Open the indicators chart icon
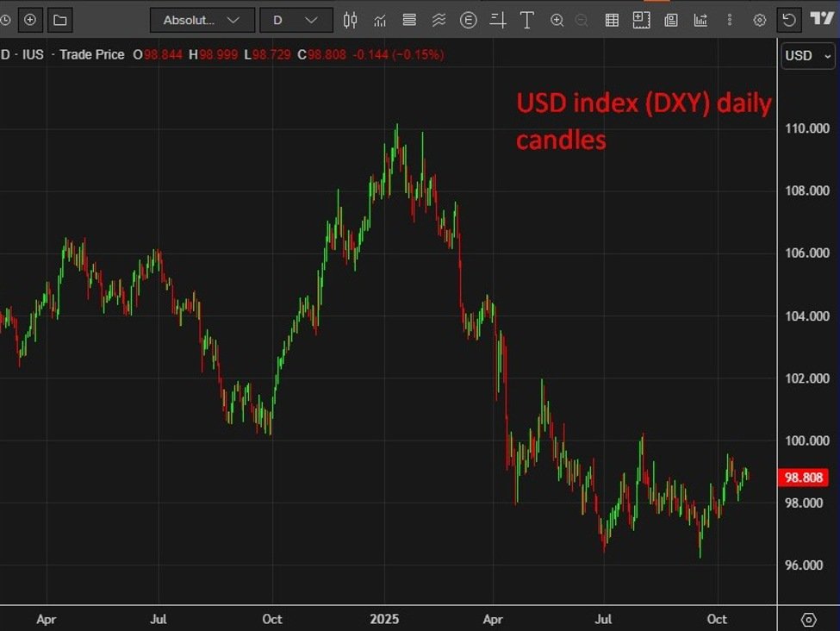This screenshot has width=840, height=631. pos(380,20)
